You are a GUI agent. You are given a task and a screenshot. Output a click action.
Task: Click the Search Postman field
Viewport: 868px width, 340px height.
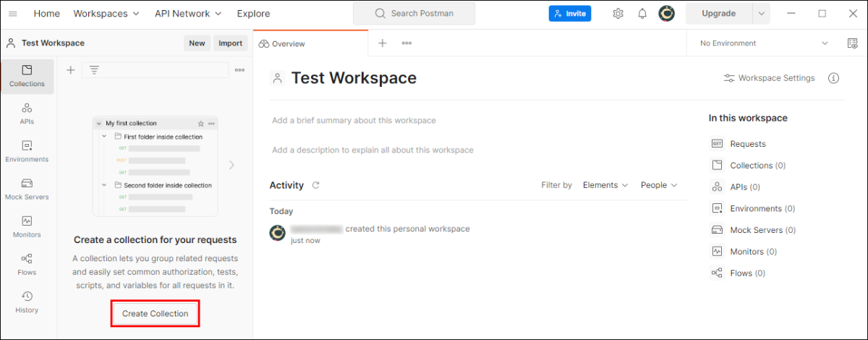tap(414, 13)
